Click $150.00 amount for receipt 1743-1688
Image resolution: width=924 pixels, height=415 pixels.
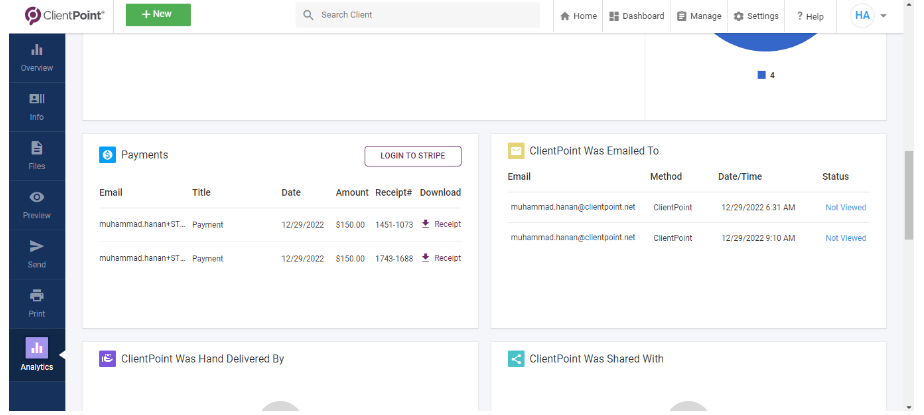[351, 258]
